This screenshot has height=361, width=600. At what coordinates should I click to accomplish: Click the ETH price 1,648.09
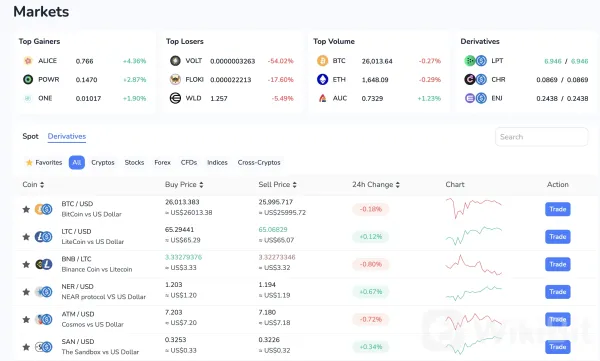tap(375, 80)
